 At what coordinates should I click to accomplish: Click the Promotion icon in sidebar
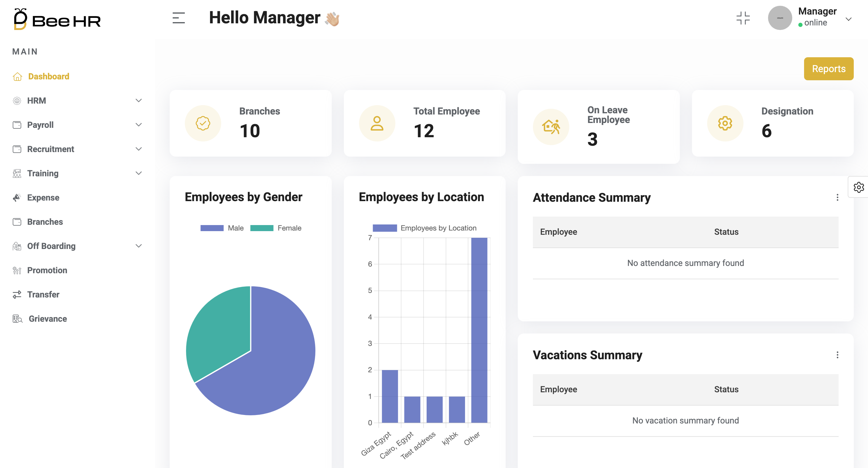pyautogui.click(x=17, y=270)
